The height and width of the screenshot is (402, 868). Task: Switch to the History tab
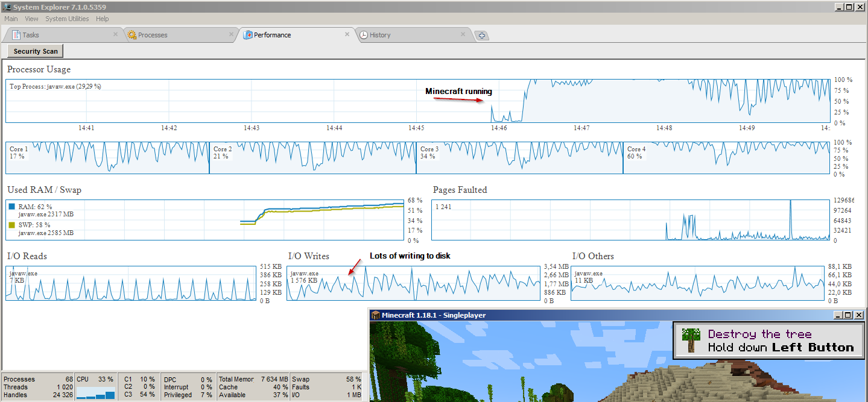pos(380,35)
